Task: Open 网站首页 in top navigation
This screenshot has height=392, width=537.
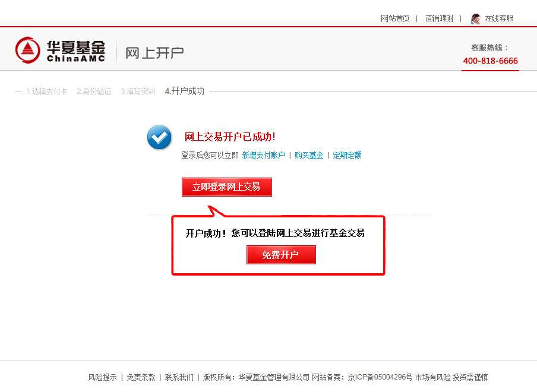Action: (x=395, y=18)
